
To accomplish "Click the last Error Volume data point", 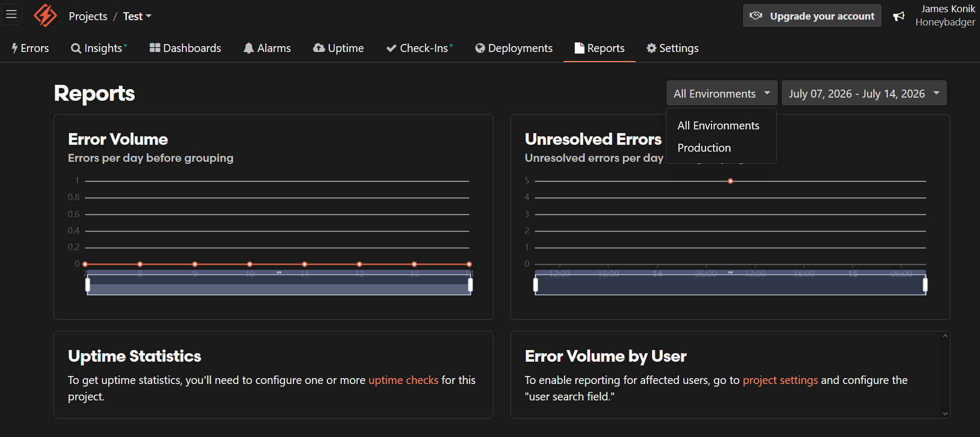I will [x=469, y=264].
